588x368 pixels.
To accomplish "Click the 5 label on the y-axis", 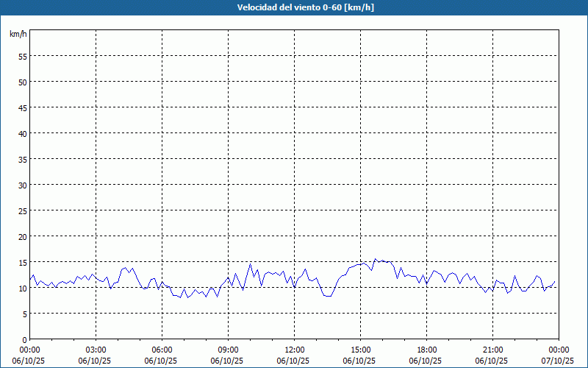I will pyautogui.click(x=24, y=314).
